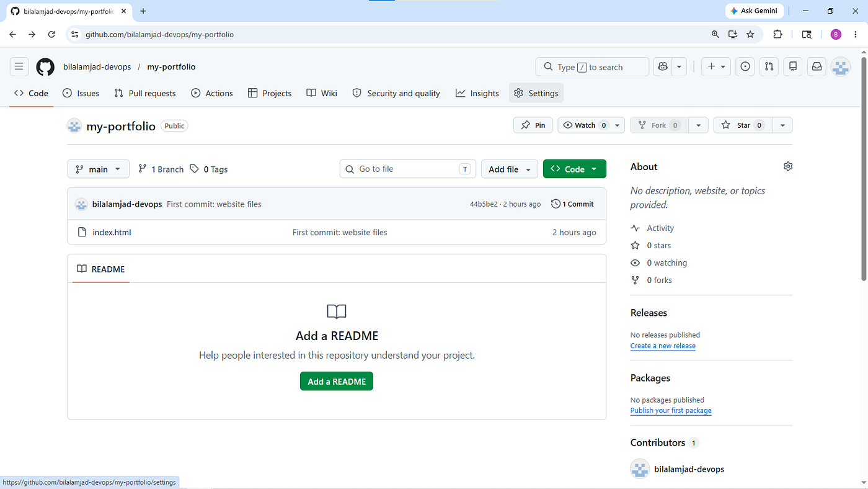This screenshot has width=868, height=489.
Task: View the 1 Commit history link
Action: click(x=572, y=204)
